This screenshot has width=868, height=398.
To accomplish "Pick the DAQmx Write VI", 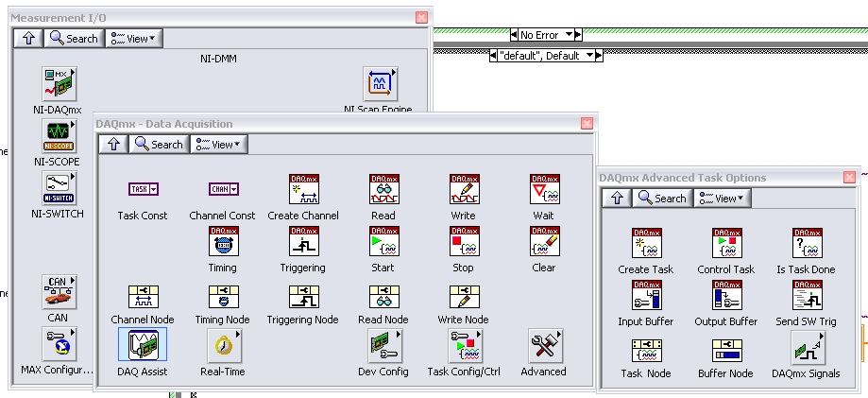I will 465,189.
